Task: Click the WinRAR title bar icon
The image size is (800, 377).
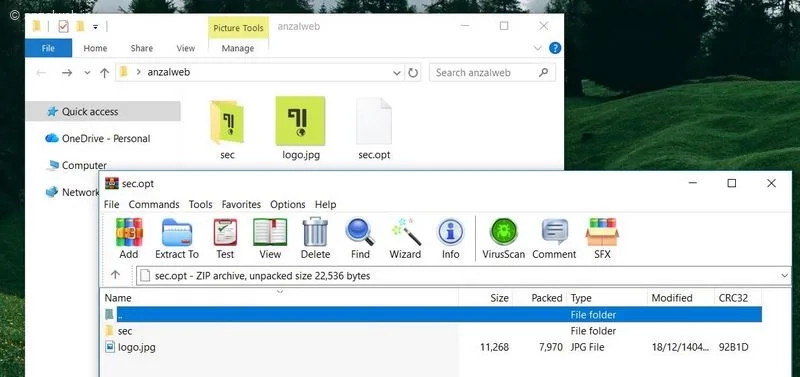Action: click(x=112, y=184)
